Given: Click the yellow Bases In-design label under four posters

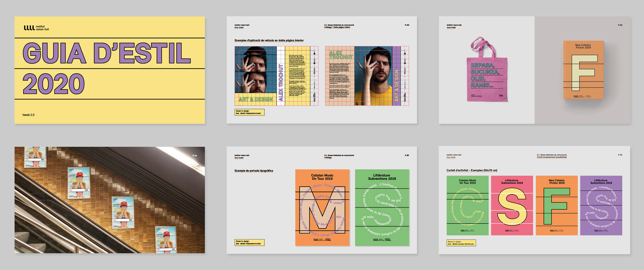Looking at the screenshot, I should point(461,243).
